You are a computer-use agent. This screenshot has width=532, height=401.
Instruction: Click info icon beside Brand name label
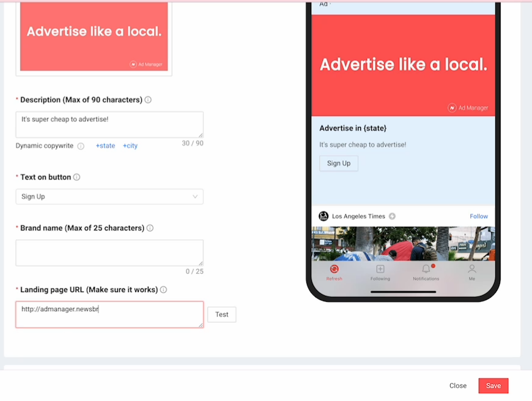tap(150, 228)
